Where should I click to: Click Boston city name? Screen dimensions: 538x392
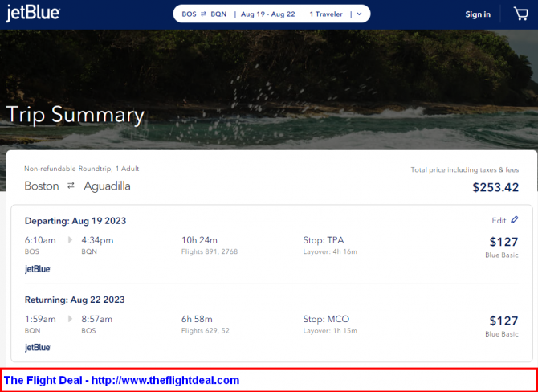(42, 186)
